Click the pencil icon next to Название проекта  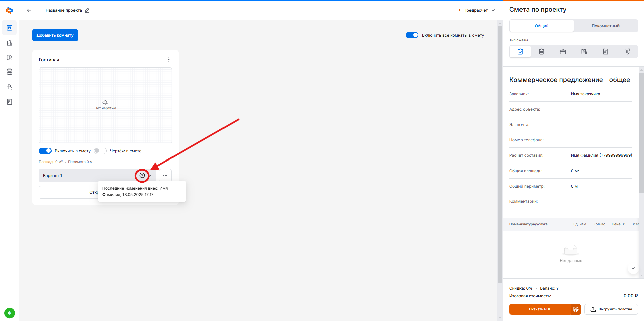(x=87, y=10)
